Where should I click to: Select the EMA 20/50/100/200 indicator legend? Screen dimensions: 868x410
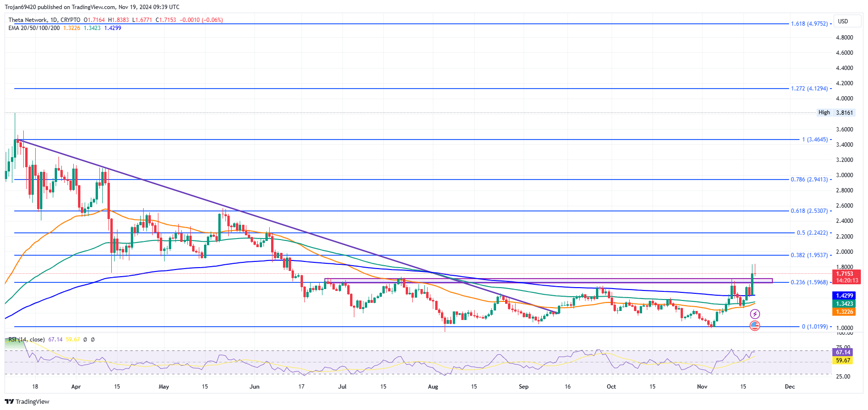click(x=34, y=28)
